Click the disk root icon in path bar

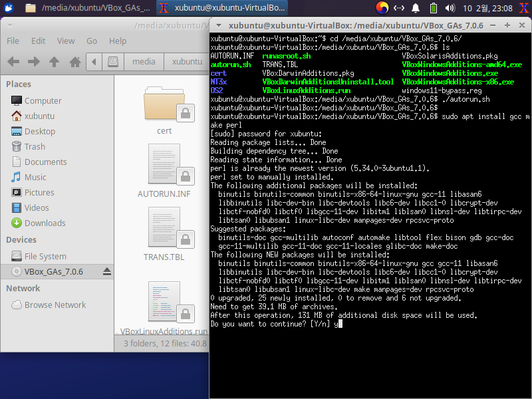coord(113,62)
